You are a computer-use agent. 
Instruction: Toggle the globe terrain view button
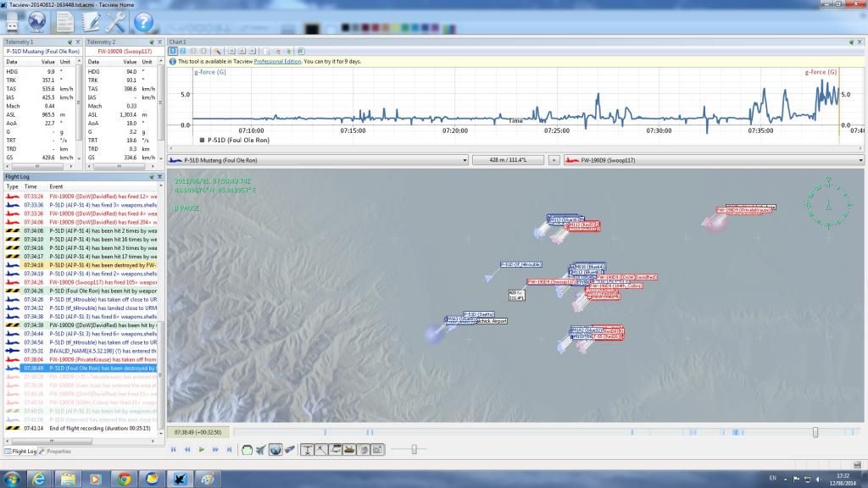click(x=275, y=449)
